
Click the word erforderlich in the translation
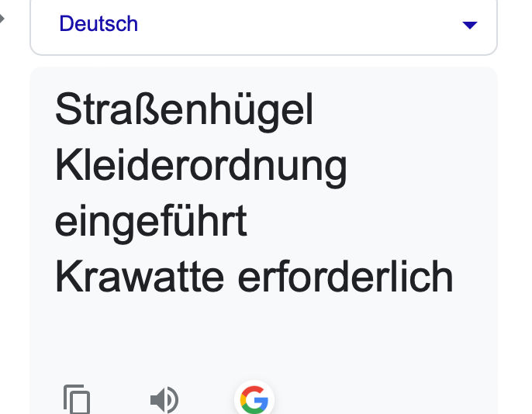[x=345, y=278]
